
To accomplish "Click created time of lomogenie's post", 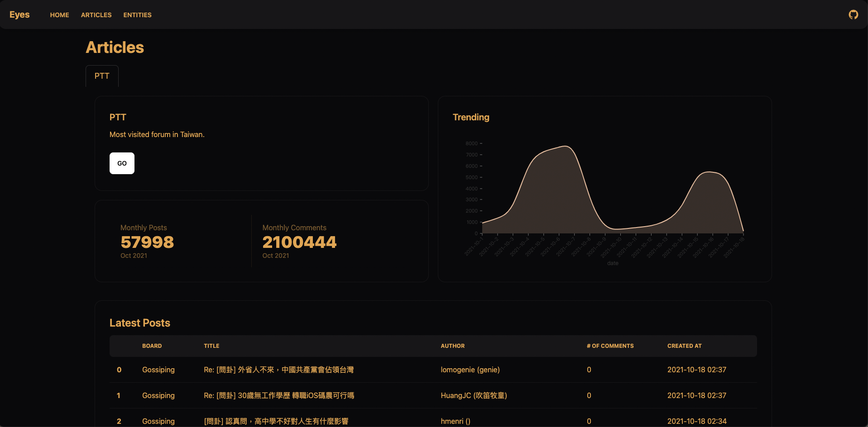I will (696, 370).
